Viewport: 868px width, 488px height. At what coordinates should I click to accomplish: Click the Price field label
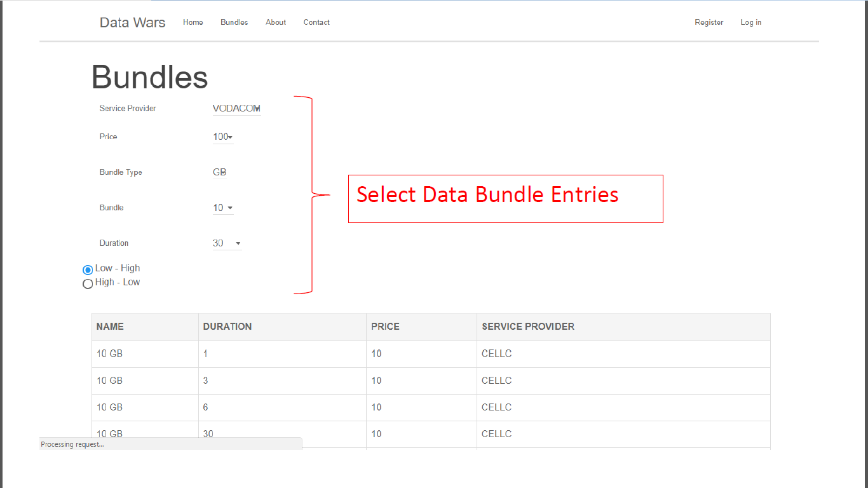(x=109, y=137)
